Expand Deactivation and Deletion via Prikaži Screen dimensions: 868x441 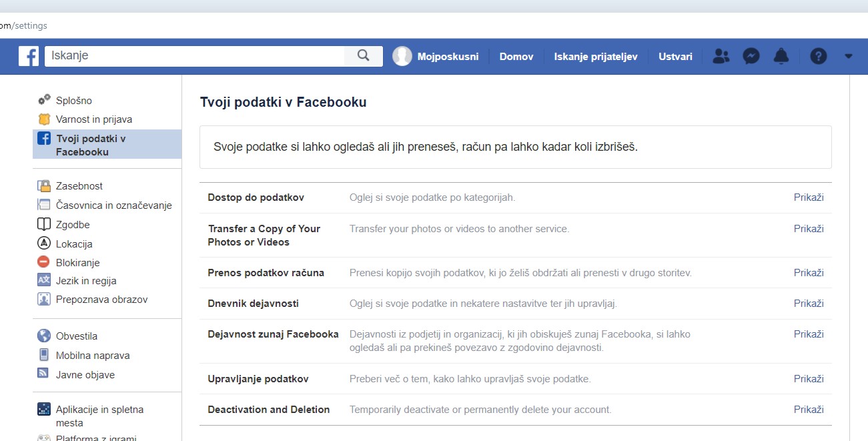(x=808, y=410)
